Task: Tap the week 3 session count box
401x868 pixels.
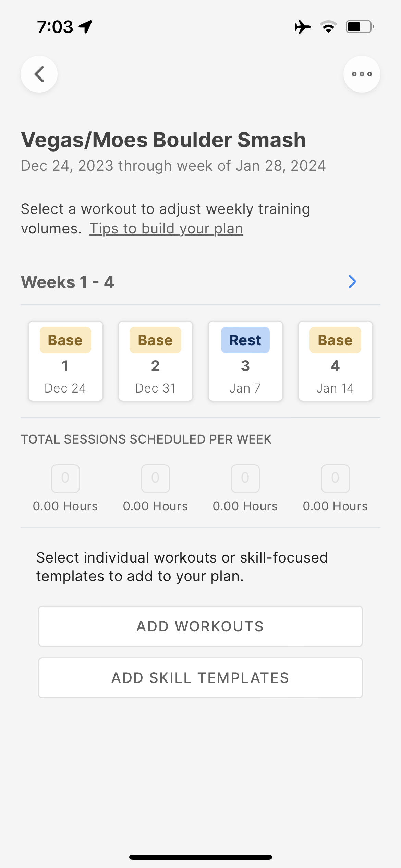Action: 245,478
